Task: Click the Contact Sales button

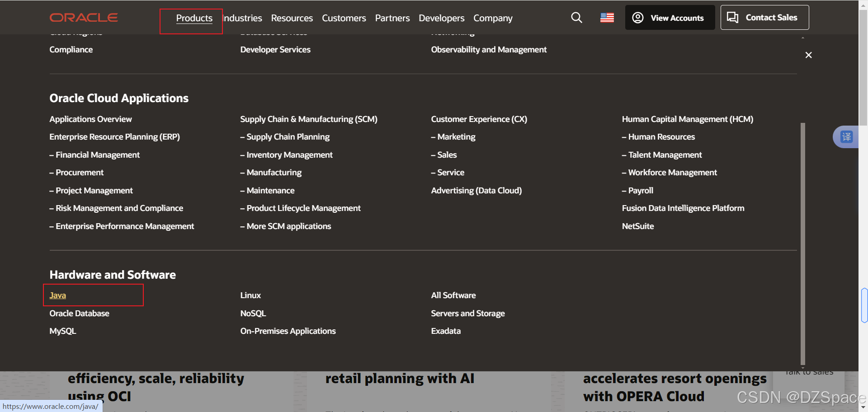Action: point(764,18)
